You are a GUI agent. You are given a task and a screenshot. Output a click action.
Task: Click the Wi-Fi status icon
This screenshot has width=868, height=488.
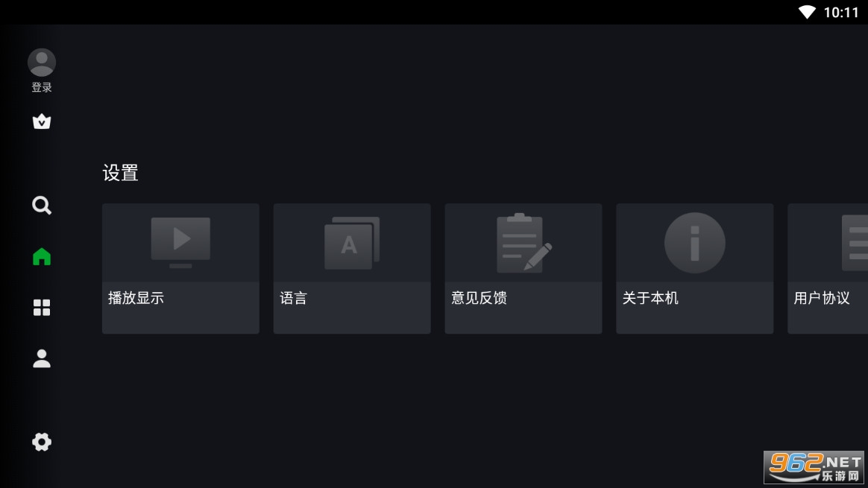[807, 12]
